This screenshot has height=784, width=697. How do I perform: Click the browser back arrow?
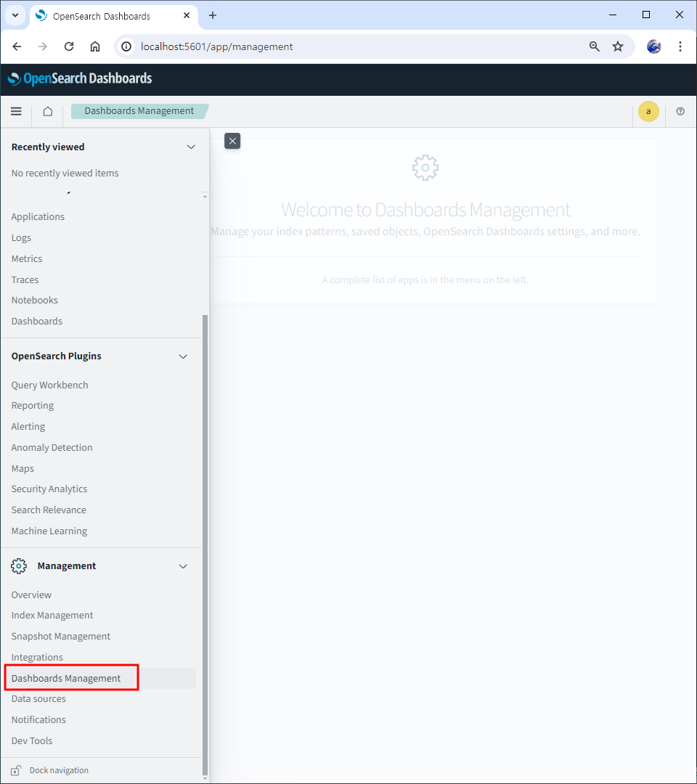pyautogui.click(x=17, y=46)
